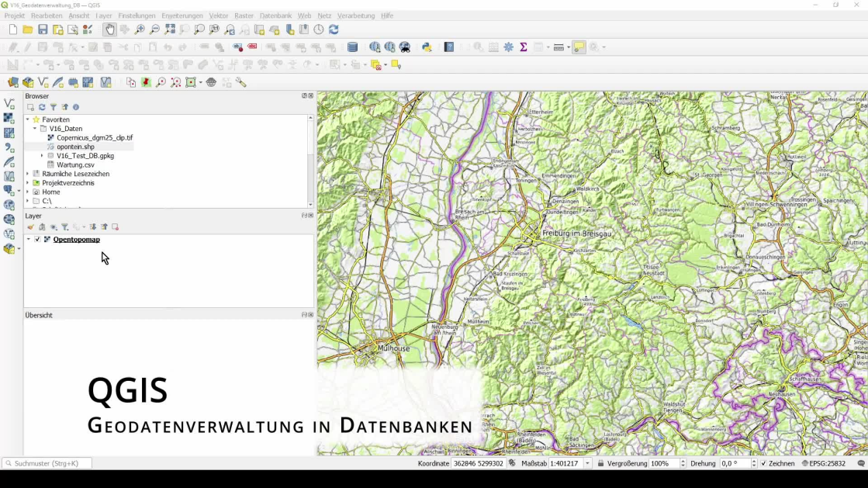Screen dimensions: 868x488
Task: Collapse the Favoriten tree node
Action: click(x=28, y=119)
